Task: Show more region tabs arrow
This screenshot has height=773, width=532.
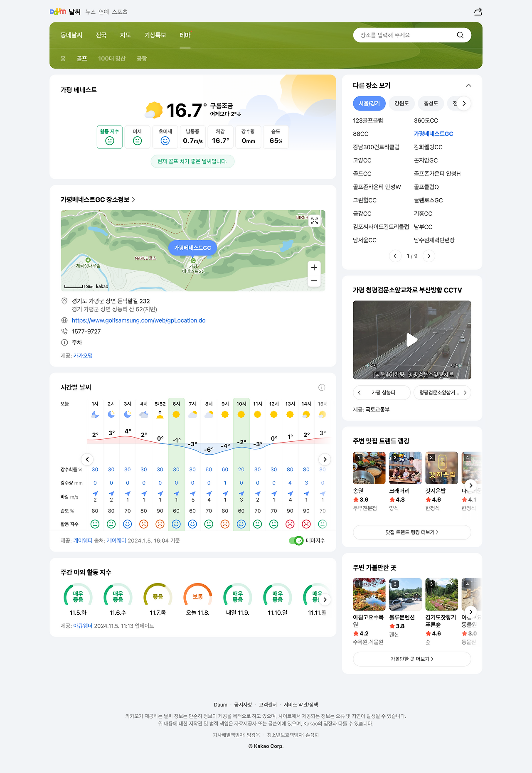Action: [464, 103]
